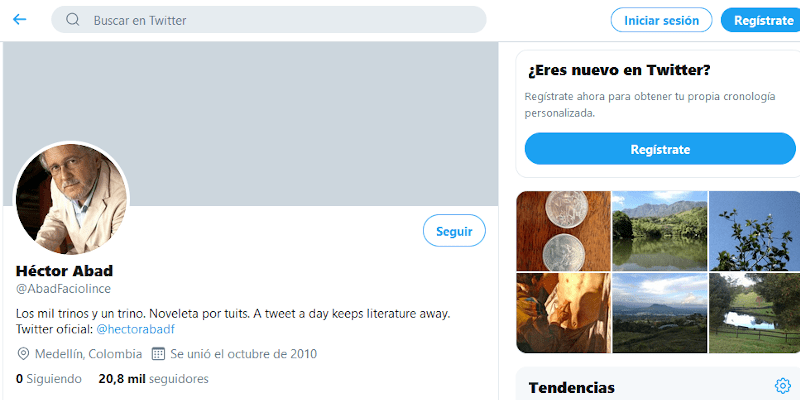Click the search magnifier icon

point(73,20)
